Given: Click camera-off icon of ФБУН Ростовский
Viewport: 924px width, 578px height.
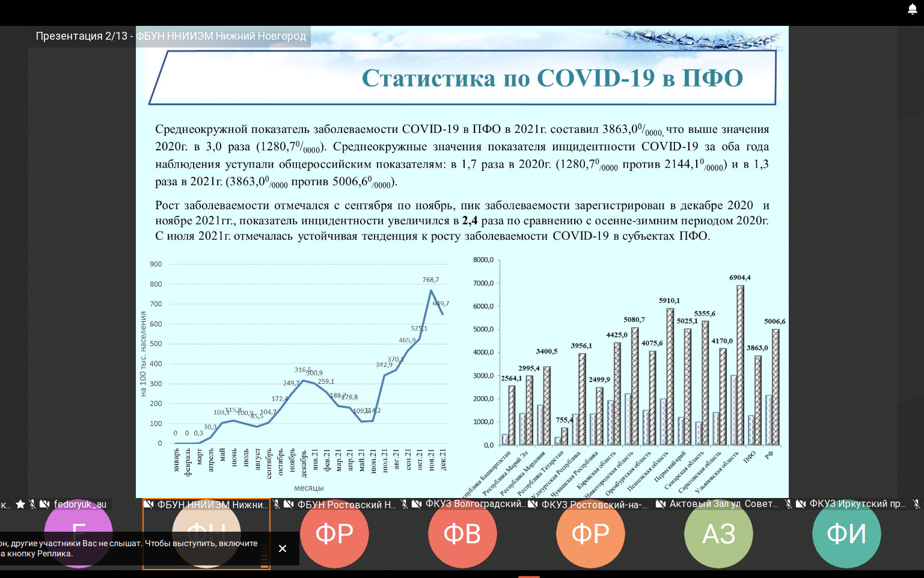Looking at the screenshot, I should point(289,504).
